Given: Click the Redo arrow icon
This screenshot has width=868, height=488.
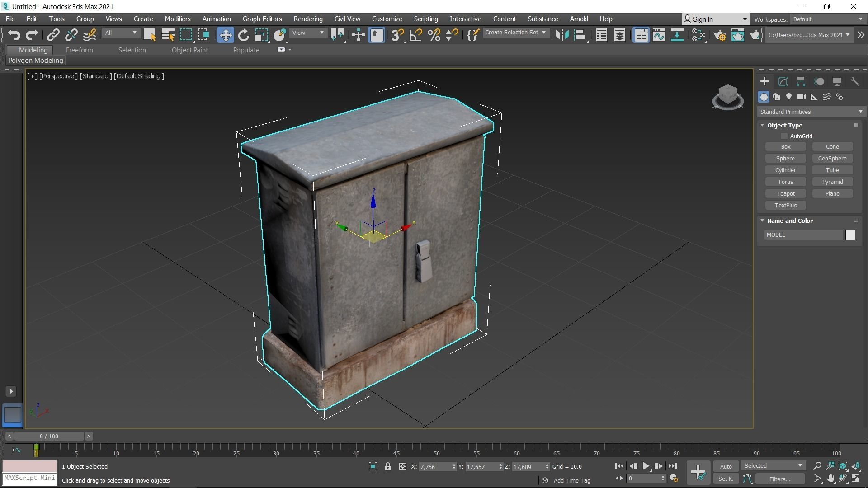Looking at the screenshot, I should [x=32, y=35].
